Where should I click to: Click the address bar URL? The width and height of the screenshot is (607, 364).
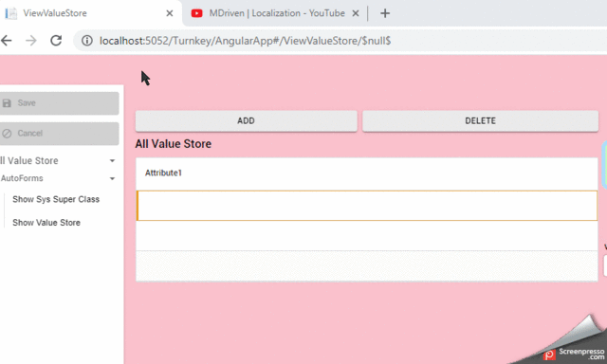[245, 41]
